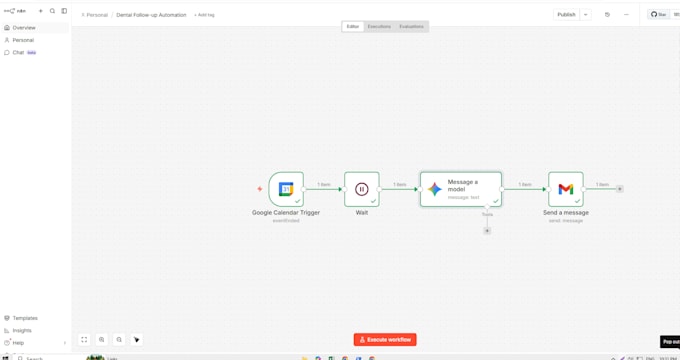Select the Google Calendar Trigger node
This screenshot has height=360, width=680.
[286, 189]
